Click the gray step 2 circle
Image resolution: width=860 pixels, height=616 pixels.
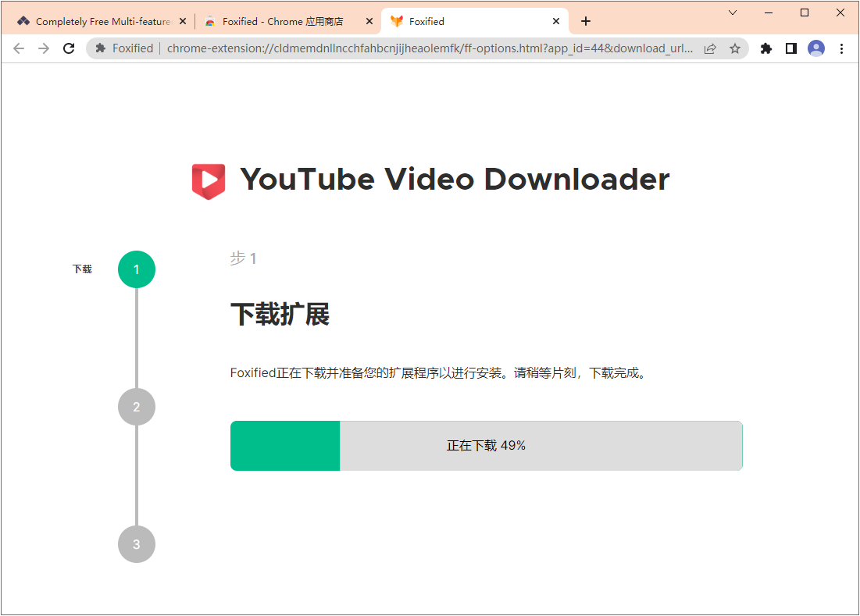137,407
